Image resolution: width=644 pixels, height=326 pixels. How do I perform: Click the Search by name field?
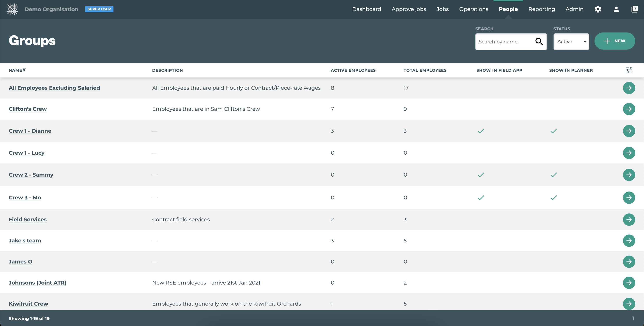point(505,42)
